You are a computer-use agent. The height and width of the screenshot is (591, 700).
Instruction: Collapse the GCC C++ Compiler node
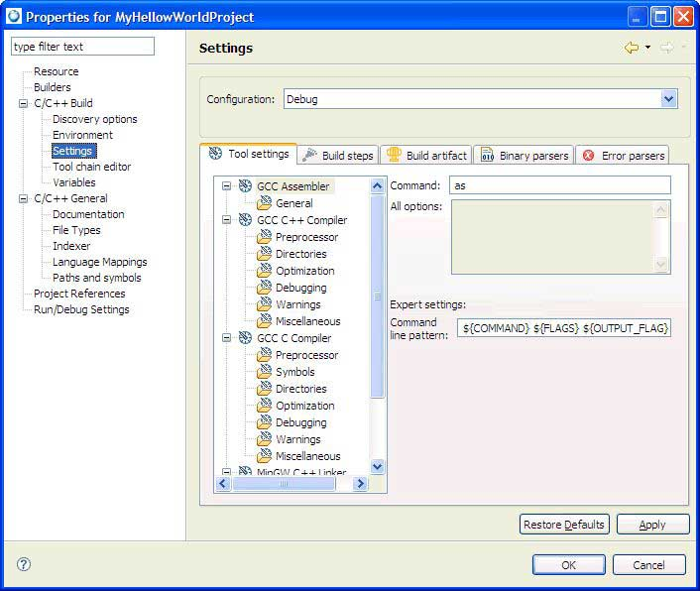click(226, 220)
